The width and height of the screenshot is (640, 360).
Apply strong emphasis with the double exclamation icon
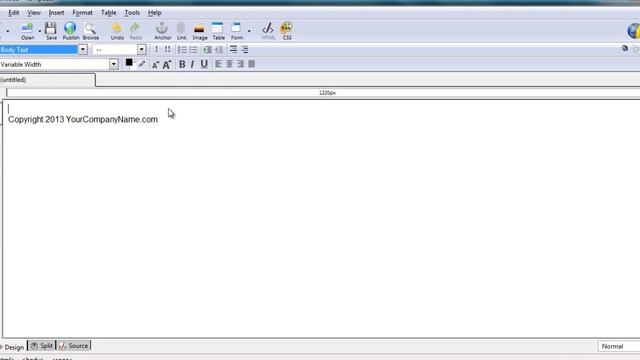click(167, 49)
